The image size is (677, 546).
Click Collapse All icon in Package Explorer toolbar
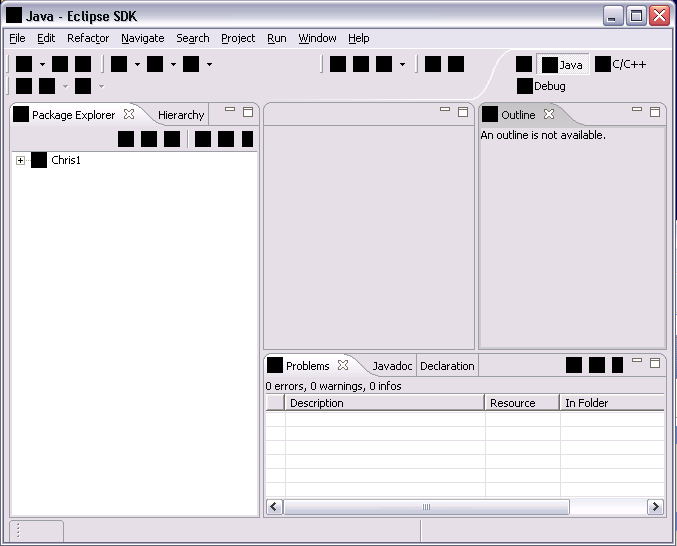[x=203, y=139]
